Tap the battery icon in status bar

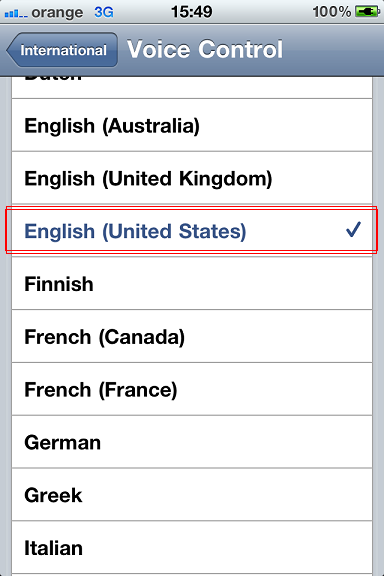coord(367,12)
